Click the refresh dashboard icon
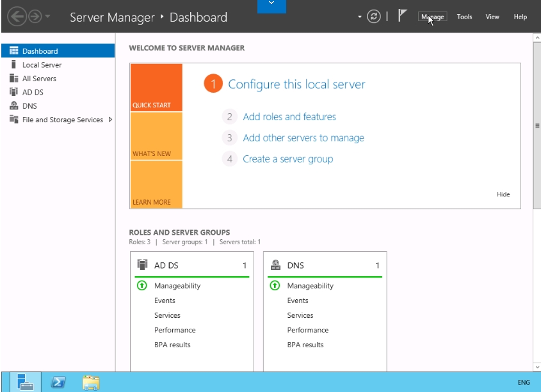The width and height of the screenshot is (541, 392). 374,17
